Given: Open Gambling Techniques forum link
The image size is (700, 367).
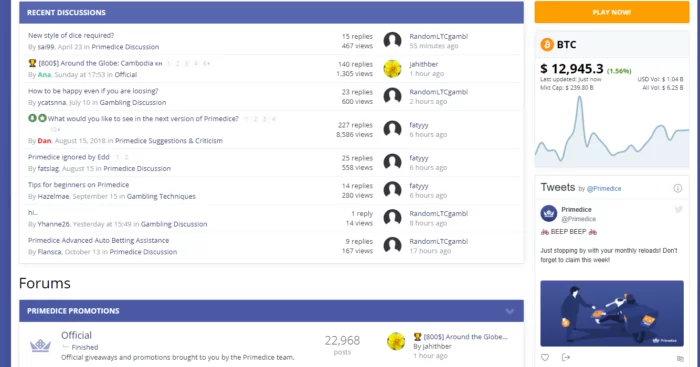Looking at the screenshot, I should pos(161,196).
